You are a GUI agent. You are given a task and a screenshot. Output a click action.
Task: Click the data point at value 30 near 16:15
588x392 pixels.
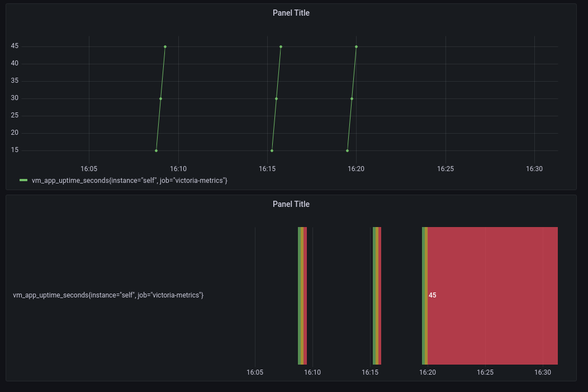[x=276, y=98]
